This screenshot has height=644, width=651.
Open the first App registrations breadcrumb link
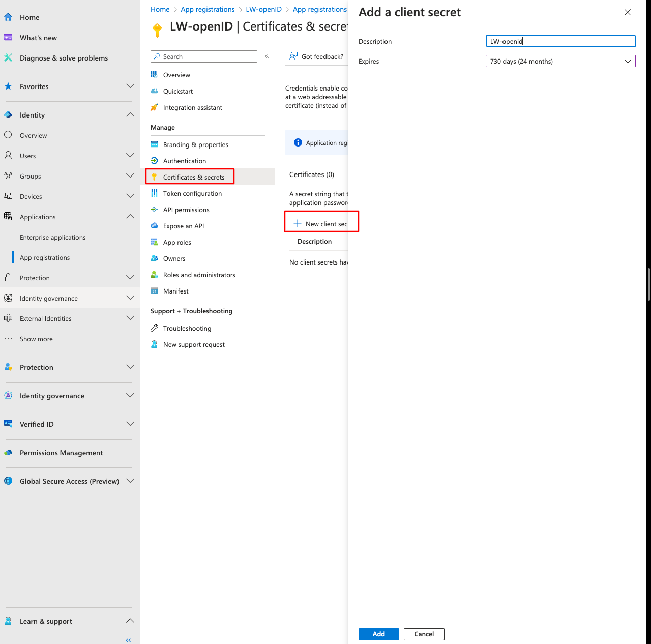coord(208,9)
